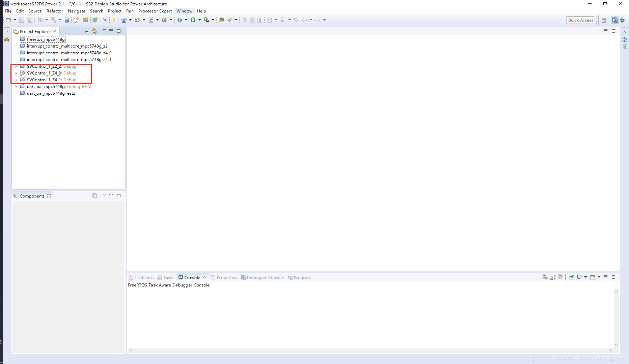The image size is (629, 364).
Task: Select the freertos_mpc5748g project
Action: (46, 39)
